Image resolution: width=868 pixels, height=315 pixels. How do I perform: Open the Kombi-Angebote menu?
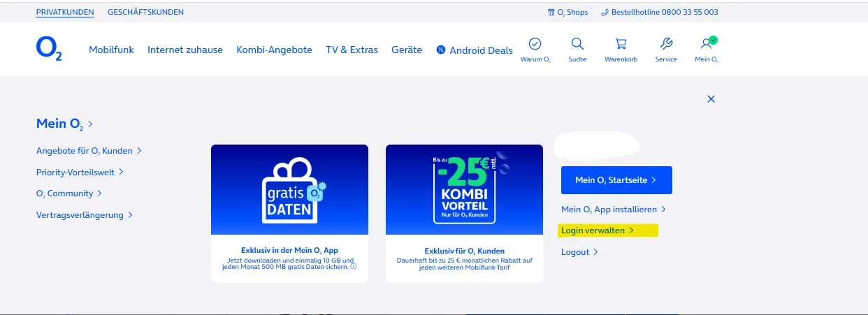[274, 50]
